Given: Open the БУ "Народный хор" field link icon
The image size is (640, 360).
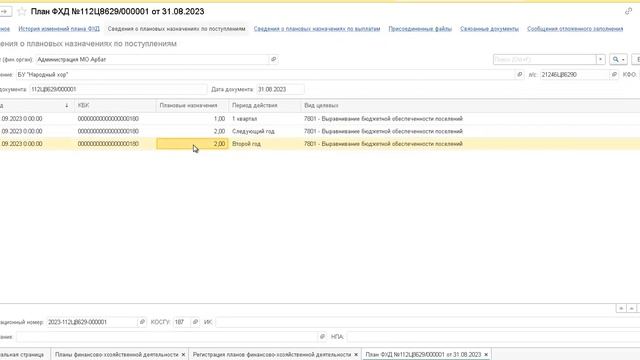Looking at the screenshot, I should click(520, 75).
